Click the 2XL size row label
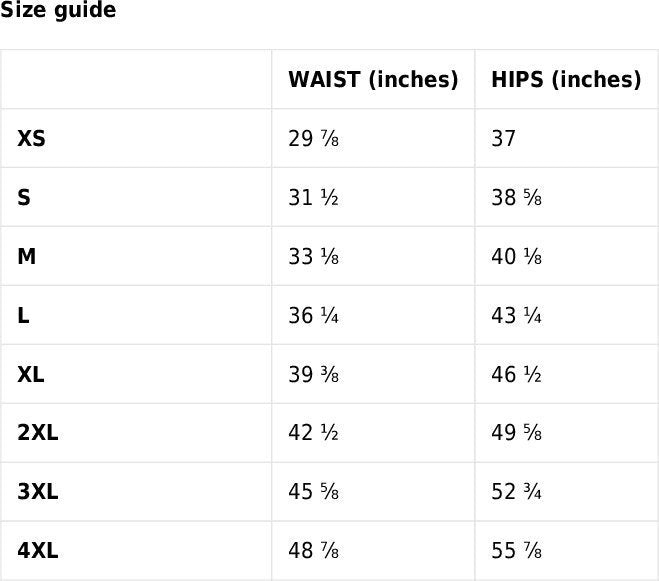659x581 pixels. (x=38, y=433)
